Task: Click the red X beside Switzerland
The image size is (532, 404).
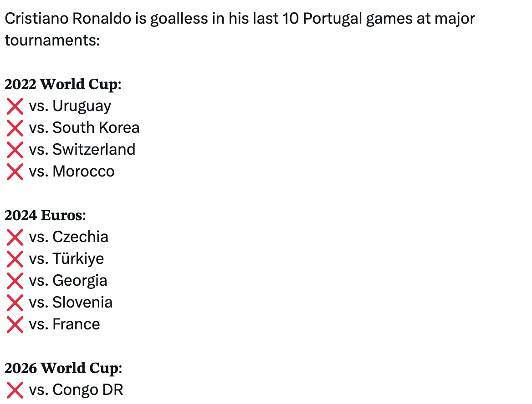Action: [x=15, y=150]
